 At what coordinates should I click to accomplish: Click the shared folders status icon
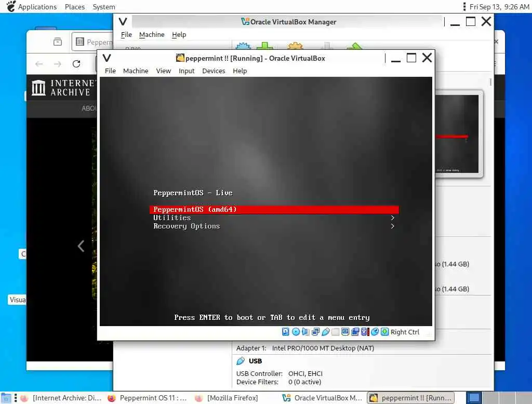pyautogui.click(x=335, y=332)
